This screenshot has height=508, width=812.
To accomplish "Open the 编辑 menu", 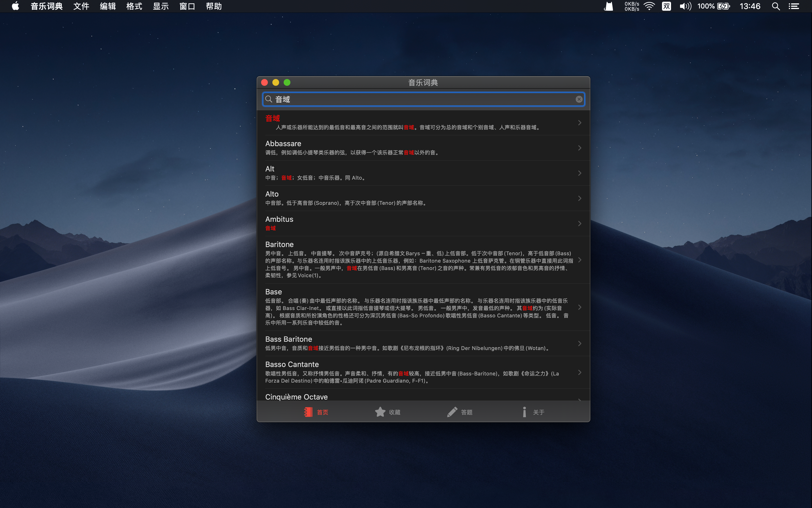I will pos(108,6).
